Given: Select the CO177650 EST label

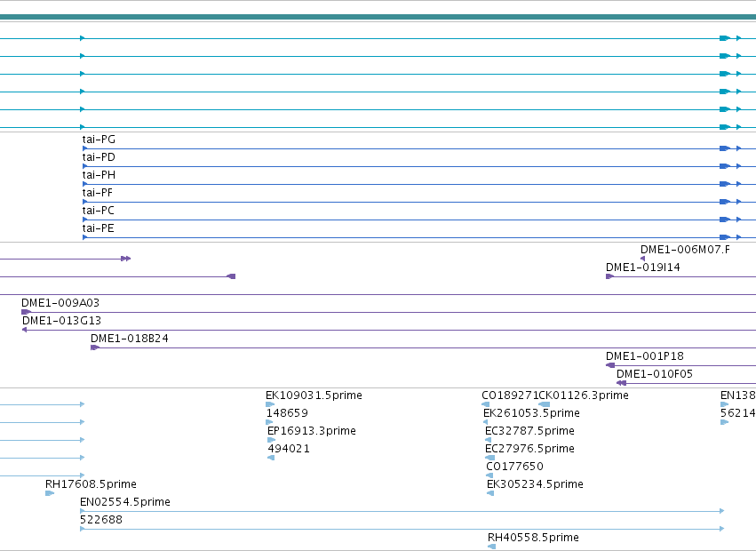Looking at the screenshot, I should point(515,467).
